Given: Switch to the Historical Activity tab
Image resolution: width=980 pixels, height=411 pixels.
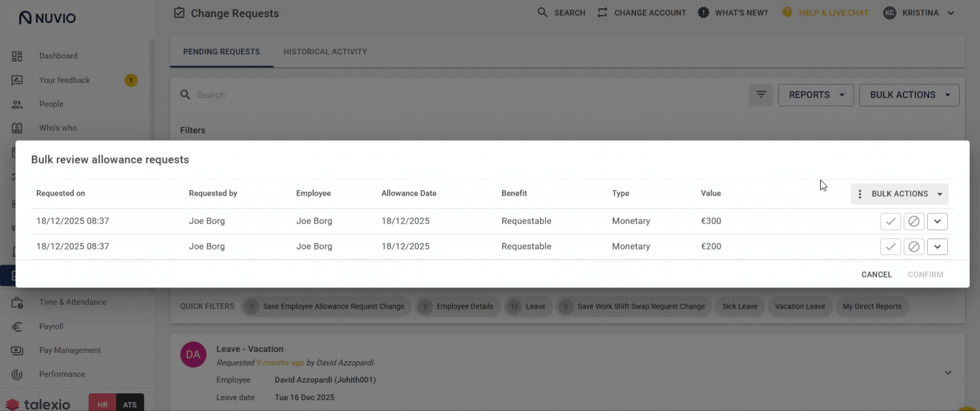Looking at the screenshot, I should coord(325,52).
